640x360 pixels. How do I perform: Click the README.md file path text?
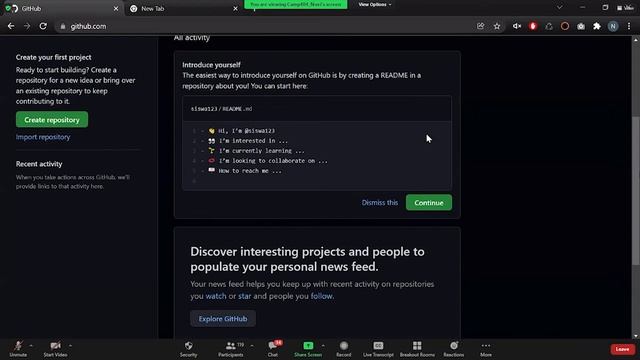222,109
